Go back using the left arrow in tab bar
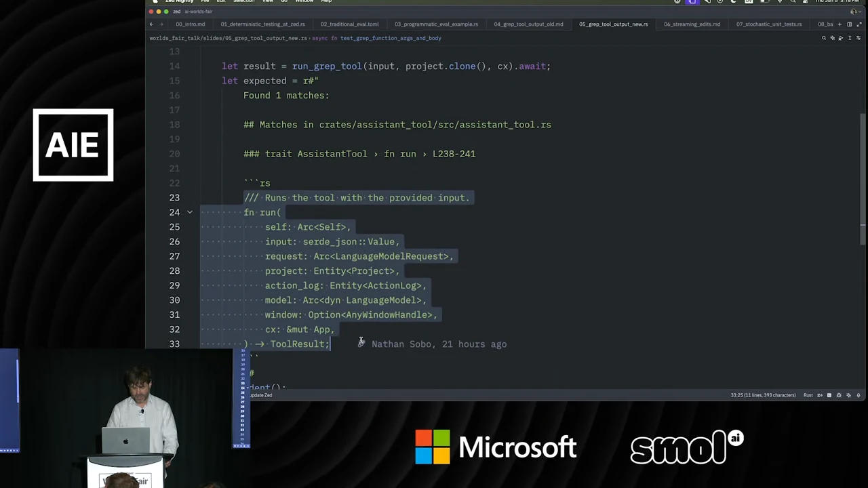 [x=151, y=24]
